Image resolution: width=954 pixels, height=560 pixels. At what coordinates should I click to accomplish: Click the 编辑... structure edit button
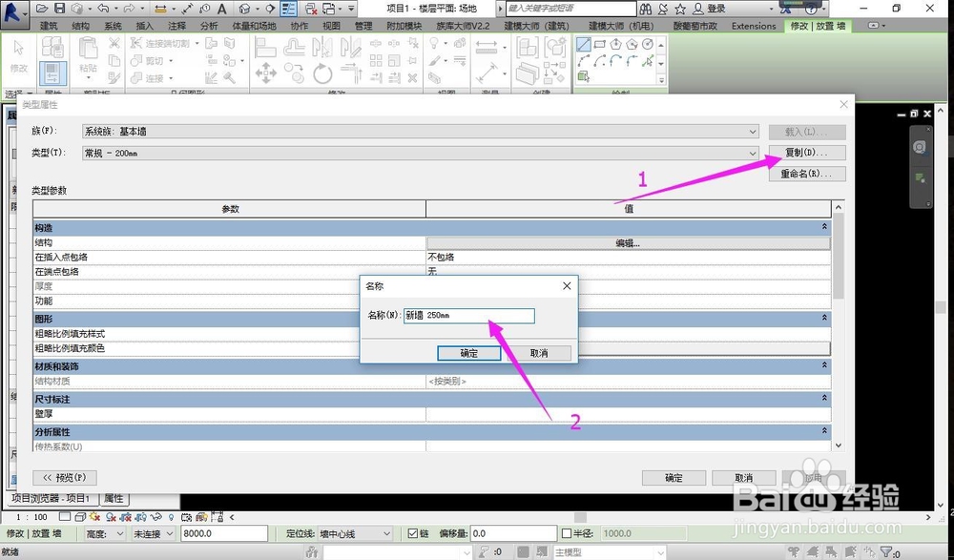pos(628,243)
